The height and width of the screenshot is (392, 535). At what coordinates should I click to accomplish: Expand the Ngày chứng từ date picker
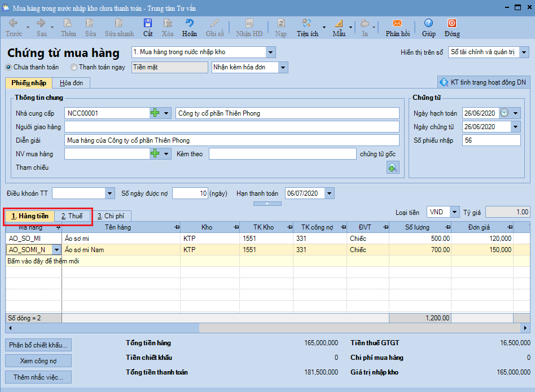point(516,127)
